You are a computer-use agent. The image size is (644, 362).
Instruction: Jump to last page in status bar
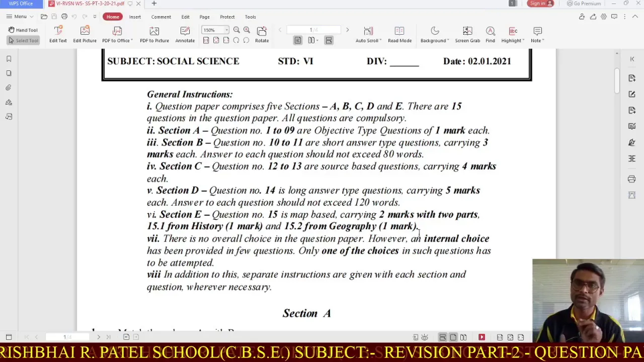[x=108, y=337]
